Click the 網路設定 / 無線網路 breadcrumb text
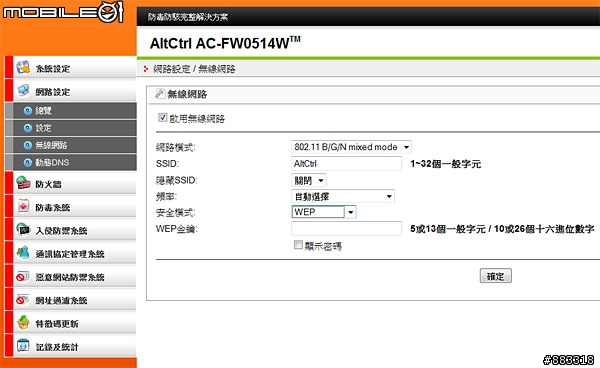600x368 pixels. click(194, 69)
